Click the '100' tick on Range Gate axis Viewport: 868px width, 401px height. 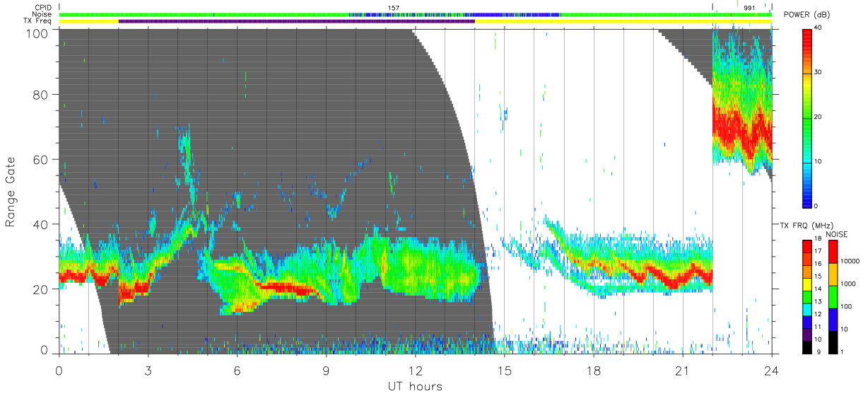tap(38, 33)
